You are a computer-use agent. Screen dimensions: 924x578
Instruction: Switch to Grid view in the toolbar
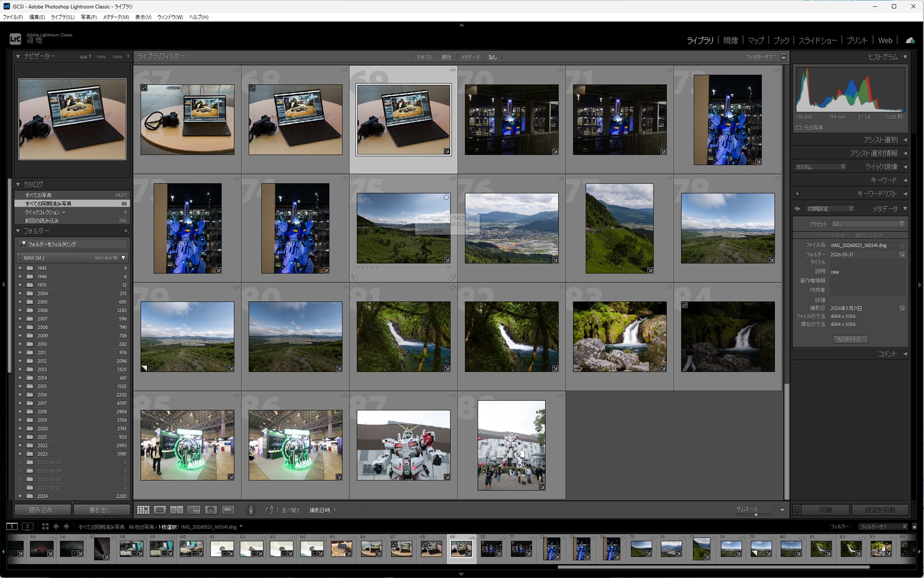(143, 510)
